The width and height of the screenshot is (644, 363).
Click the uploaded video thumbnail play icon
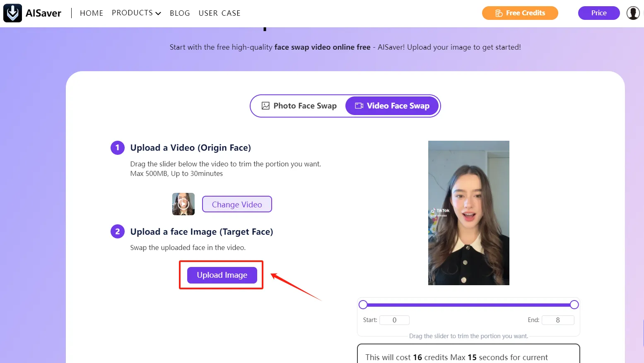tap(183, 204)
